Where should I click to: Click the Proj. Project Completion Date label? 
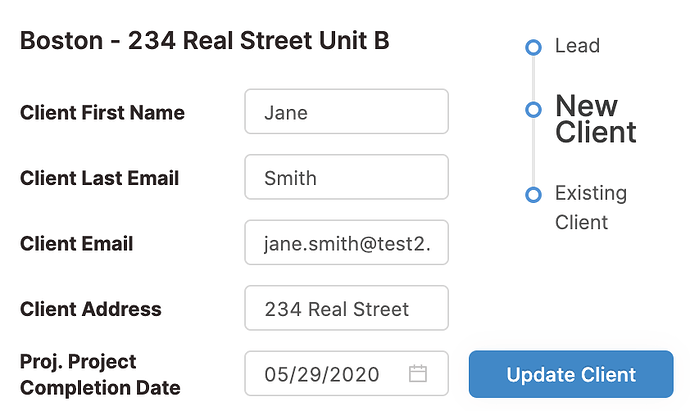100,375
